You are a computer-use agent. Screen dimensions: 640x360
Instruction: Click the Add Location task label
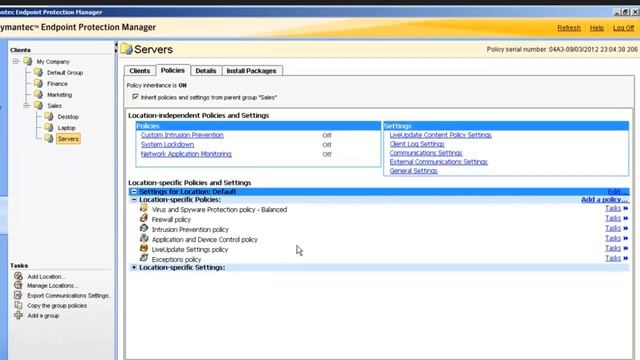point(46,276)
